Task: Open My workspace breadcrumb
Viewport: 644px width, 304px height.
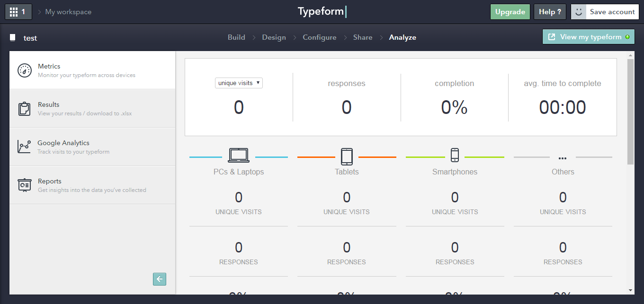Action: tap(68, 12)
